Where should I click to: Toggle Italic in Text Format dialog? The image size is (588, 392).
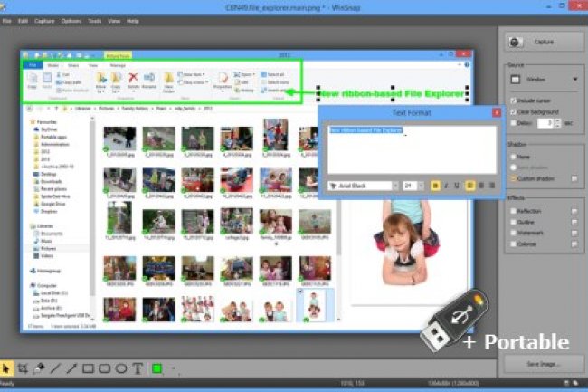click(x=446, y=186)
